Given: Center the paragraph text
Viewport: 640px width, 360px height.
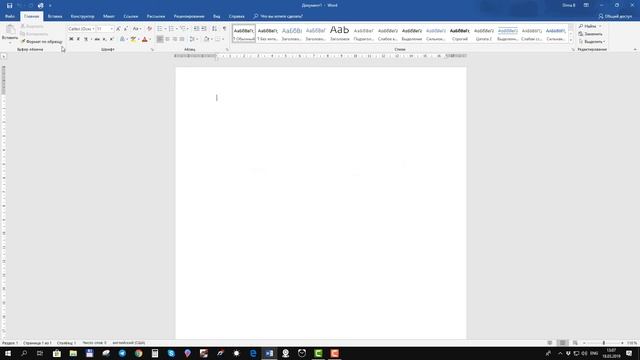Looking at the screenshot, I should (167, 39).
